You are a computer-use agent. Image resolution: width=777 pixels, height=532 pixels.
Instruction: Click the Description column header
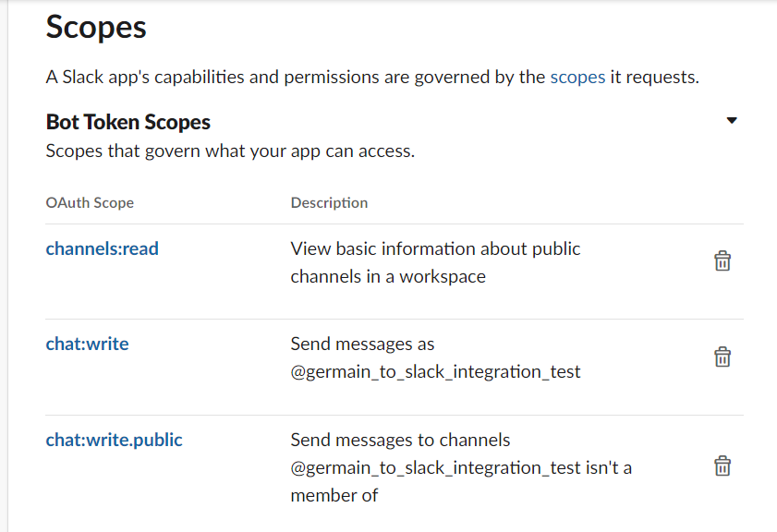[327, 202]
